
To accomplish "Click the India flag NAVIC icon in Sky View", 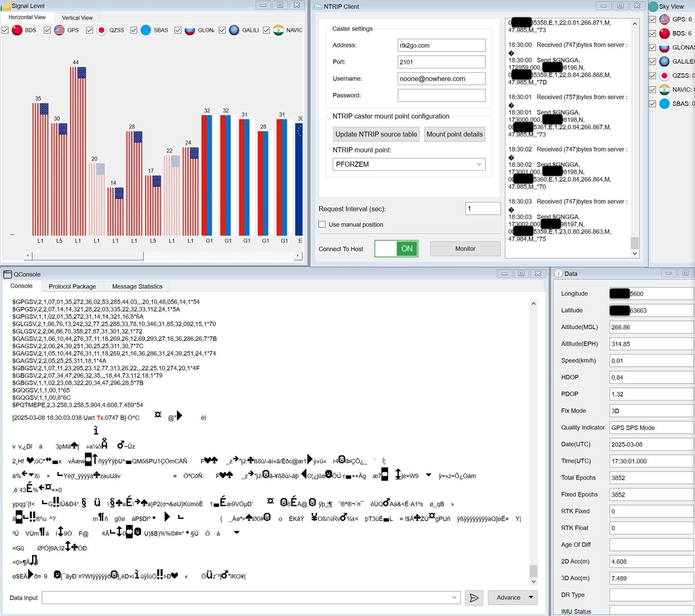I will [x=664, y=90].
